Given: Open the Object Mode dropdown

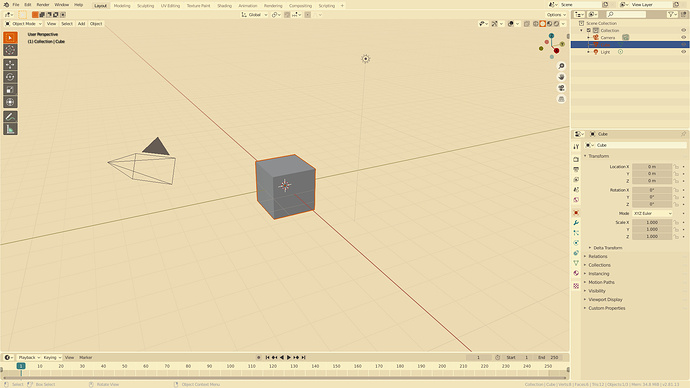Looking at the screenshot, I should click(23, 24).
